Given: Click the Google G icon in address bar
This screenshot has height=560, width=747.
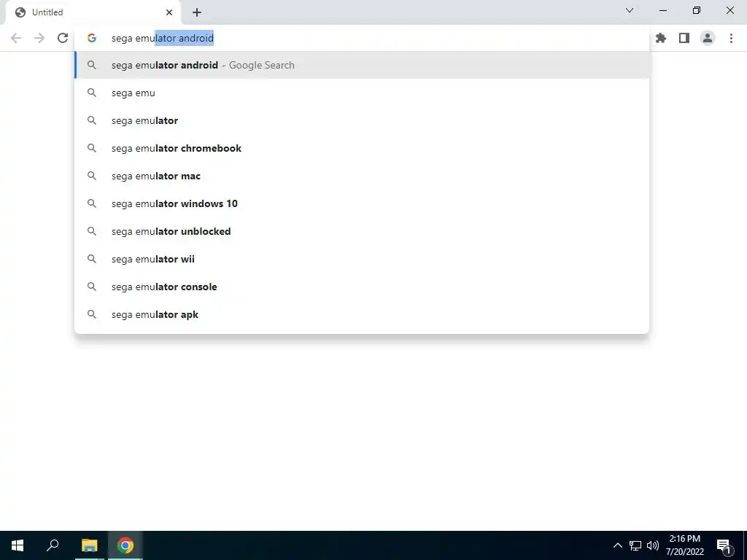Looking at the screenshot, I should click(91, 38).
